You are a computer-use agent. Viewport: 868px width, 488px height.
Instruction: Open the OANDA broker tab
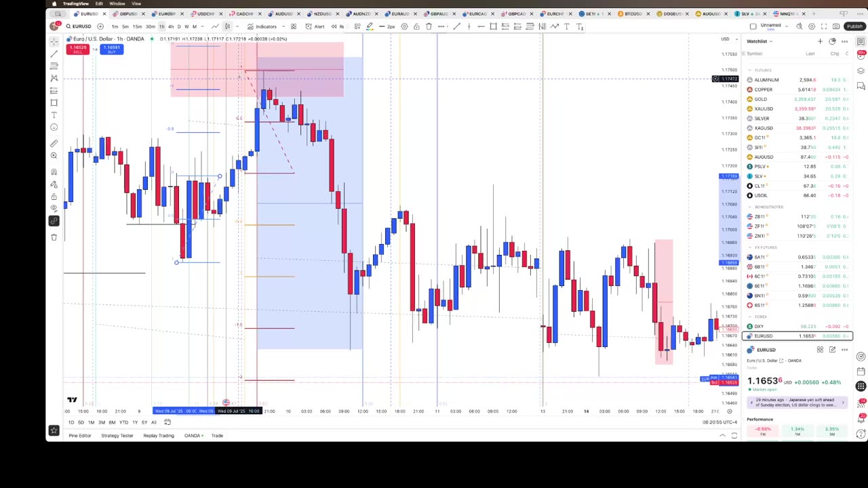pyautogui.click(x=193, y=436)
